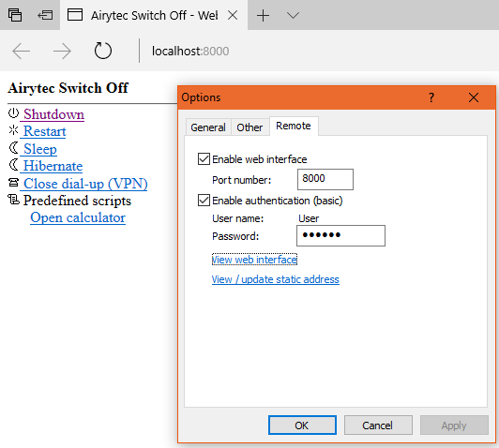Reload the localhost page

(x=103, y=51)
